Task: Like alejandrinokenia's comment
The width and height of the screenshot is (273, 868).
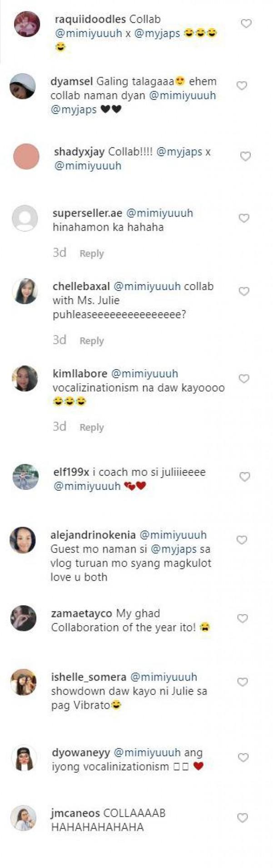Action: pos(242,540)
